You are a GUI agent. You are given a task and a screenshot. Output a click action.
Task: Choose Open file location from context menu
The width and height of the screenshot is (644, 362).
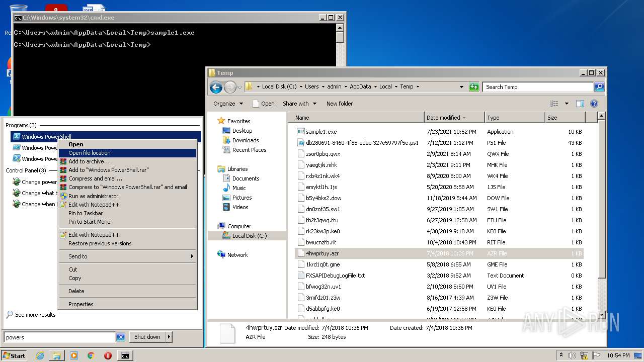pos(128,153)
